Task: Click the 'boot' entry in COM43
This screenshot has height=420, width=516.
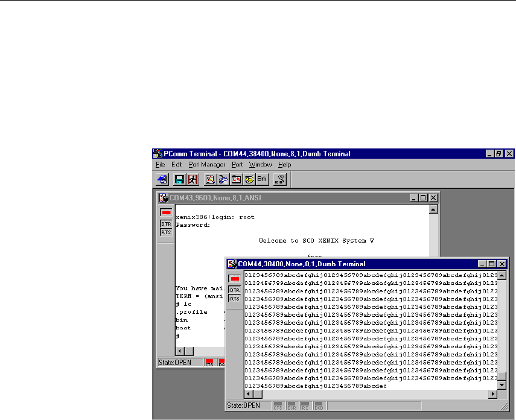Action: [x=183, y=328]
